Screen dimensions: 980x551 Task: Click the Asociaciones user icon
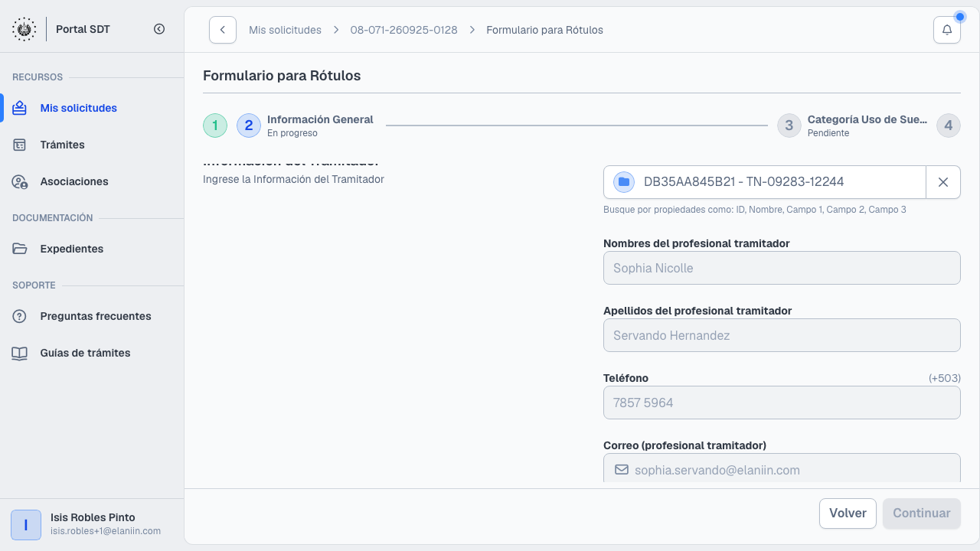click(20, 181)
